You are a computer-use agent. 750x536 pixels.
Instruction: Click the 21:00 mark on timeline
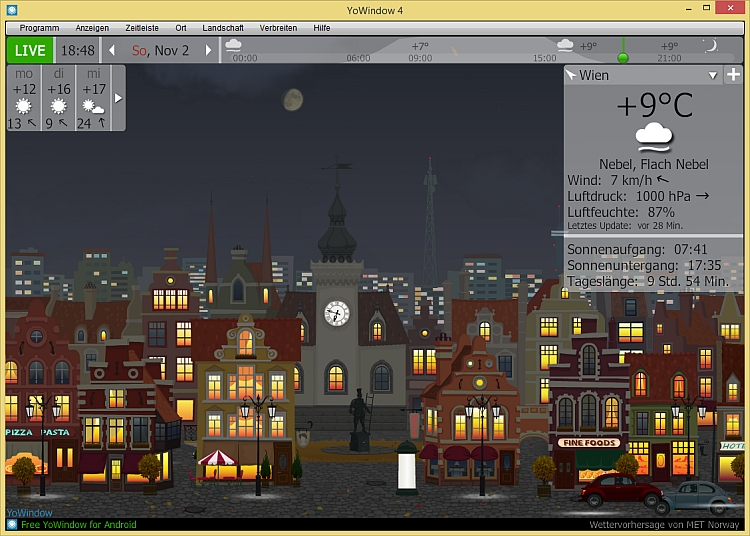669,58
